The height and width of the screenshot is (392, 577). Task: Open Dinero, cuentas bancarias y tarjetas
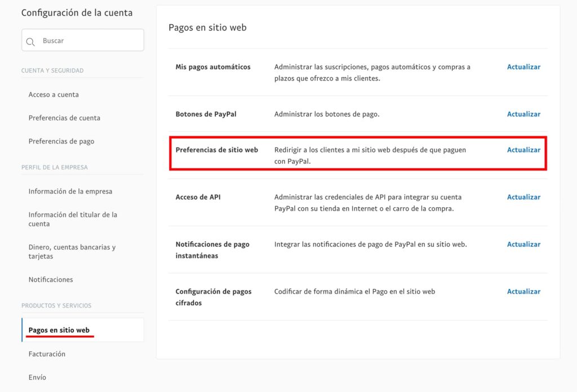click(x=72, y=252)
